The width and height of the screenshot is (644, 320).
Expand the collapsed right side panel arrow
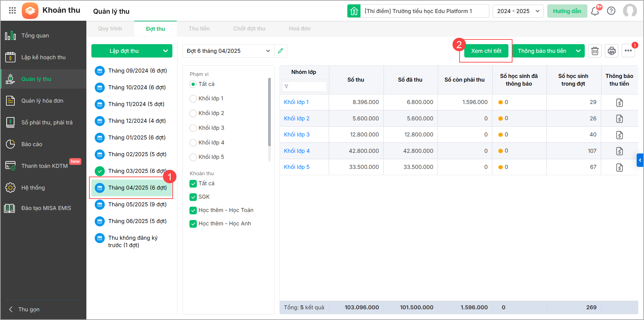click(x=640, y=160)
